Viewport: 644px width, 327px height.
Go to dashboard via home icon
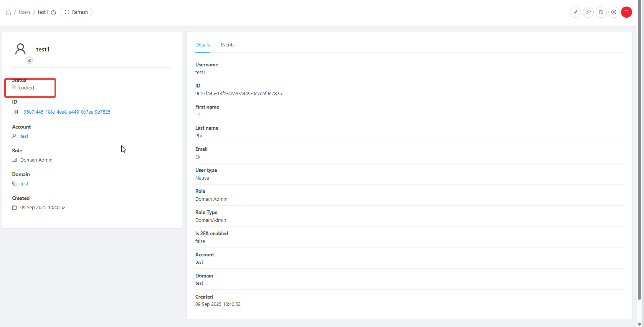coord(8,12)
